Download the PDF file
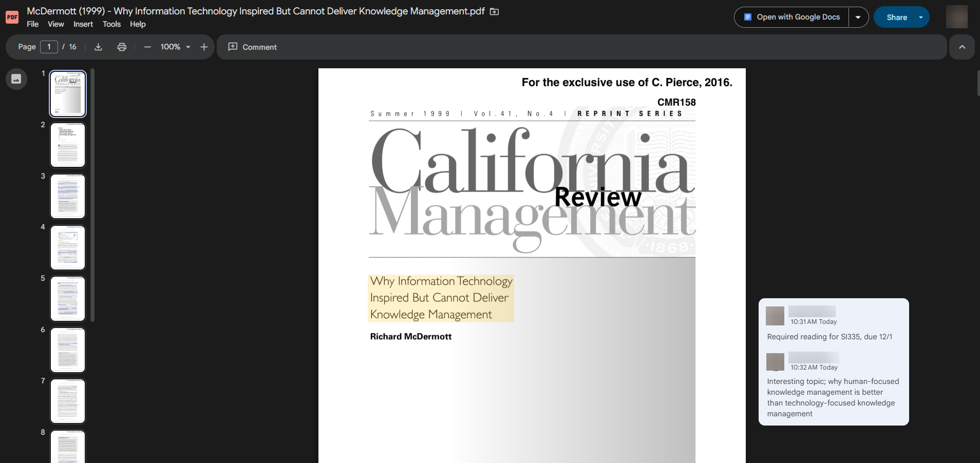The image size is (980, 463). tap(99, 47)
